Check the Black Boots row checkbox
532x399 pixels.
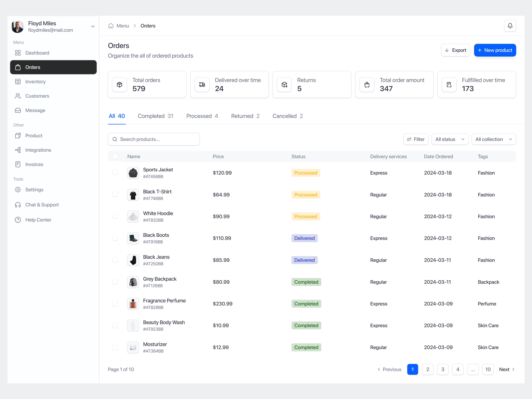tap(115, 238)
